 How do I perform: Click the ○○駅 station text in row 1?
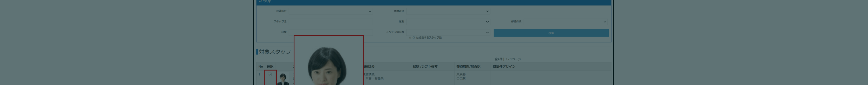(461, 79)
